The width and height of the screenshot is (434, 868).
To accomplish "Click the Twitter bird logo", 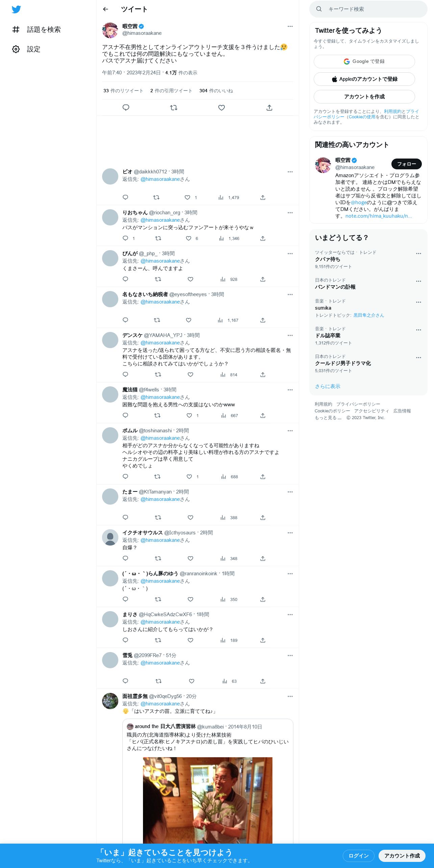I will (16, 9).
